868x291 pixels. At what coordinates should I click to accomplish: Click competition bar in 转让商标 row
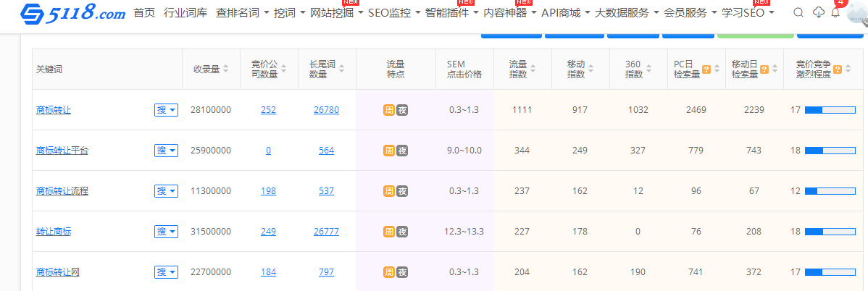click(830, 231)
